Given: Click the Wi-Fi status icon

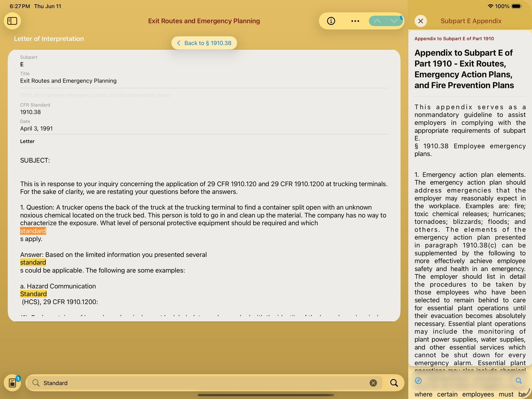Looking at the screenshot, I should coord(491,6).
